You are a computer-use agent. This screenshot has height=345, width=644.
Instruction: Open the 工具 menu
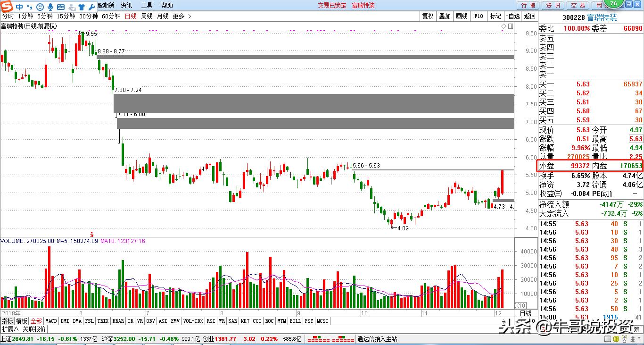(146, 5)
